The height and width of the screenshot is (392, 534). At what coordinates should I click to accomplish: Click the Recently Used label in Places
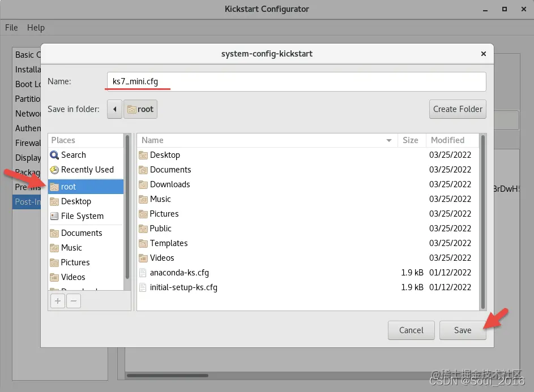pyautogui.click(x=87, y=170)
